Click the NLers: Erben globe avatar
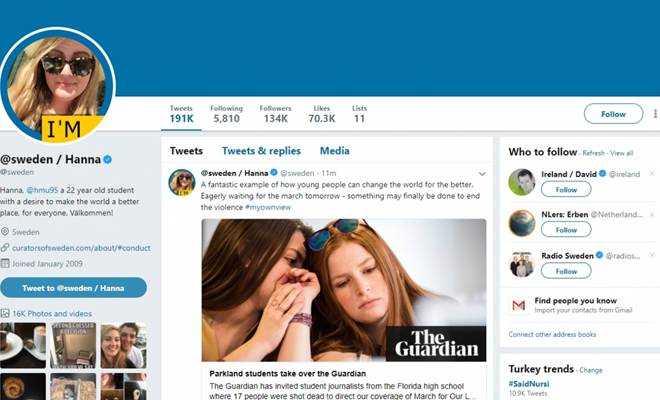 click(x=522, y=223)
